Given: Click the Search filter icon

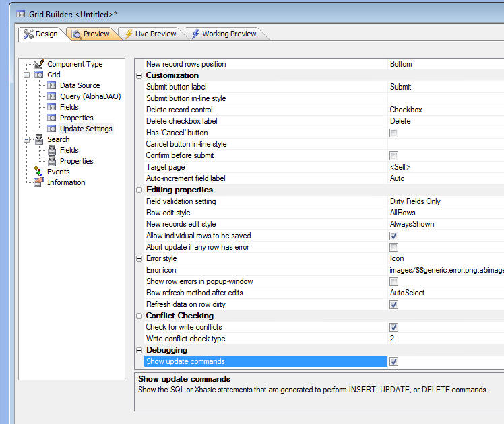Looking at the screenshot, I should click(39, 139).
